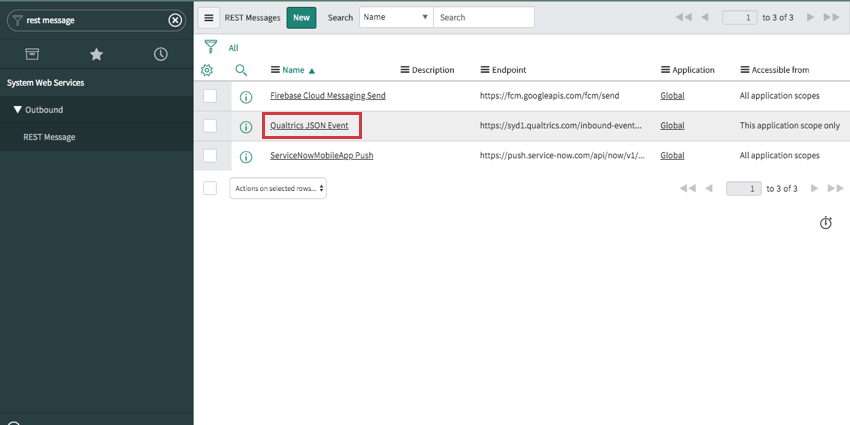The image size is (850, 425).
Task: Open Firebase Cloud Messaging Send link
Action: coord(328,96)
